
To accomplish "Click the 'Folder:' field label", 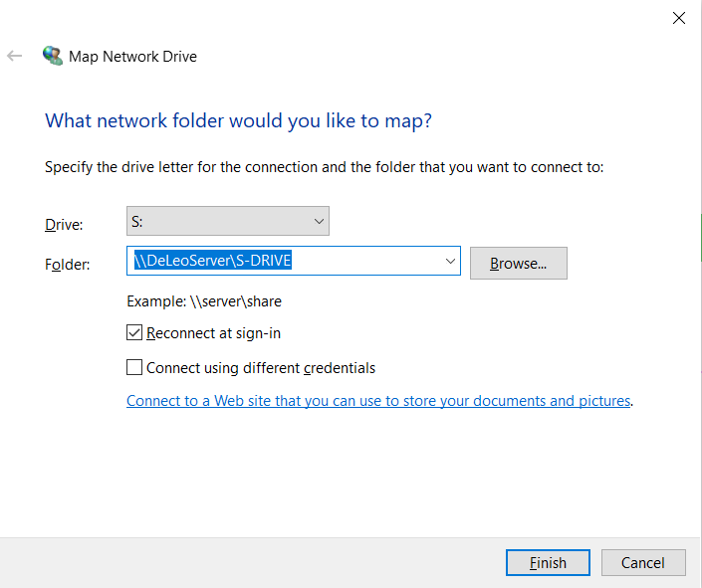I will click(67, 265).
